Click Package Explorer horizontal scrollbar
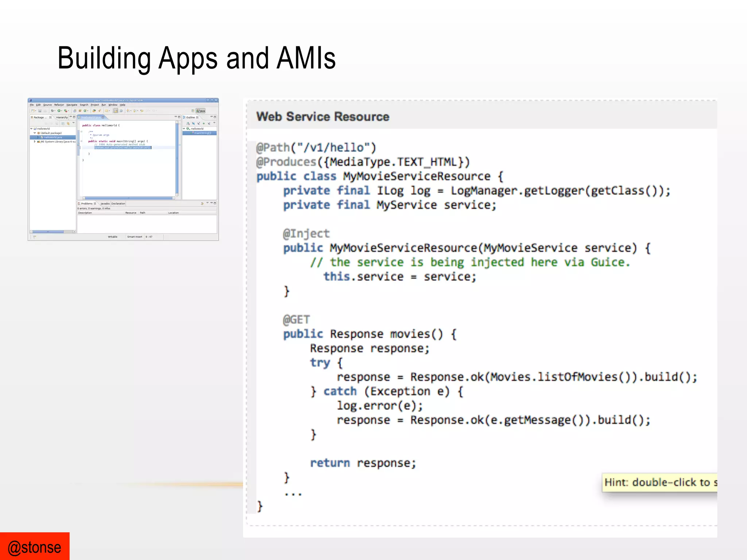The image size is (747, 560). coord(53,232)
